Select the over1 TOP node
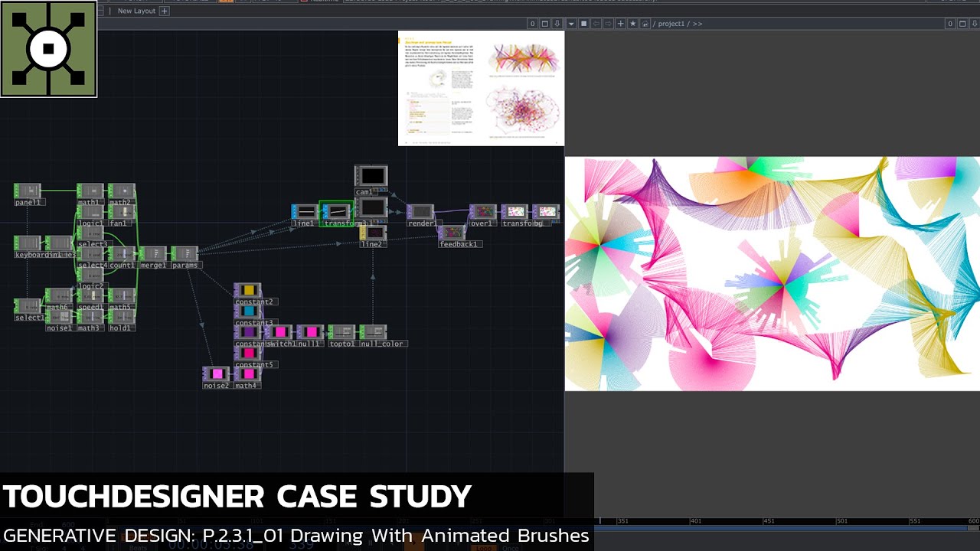980x551 pixels. click(482, 211)
